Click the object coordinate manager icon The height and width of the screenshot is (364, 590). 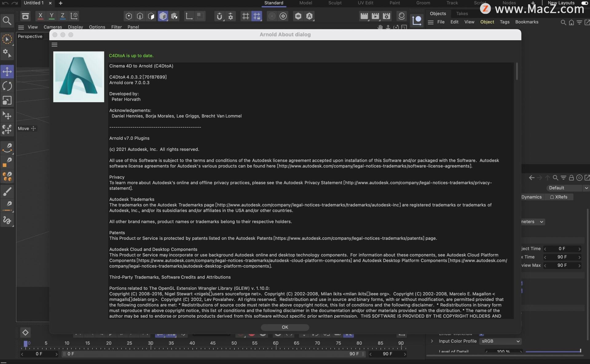coord(417,21)
